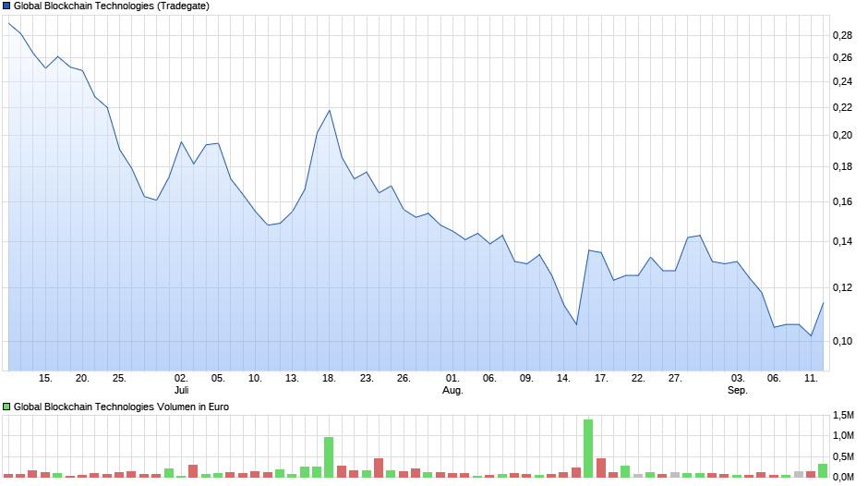Click the 0,16 price axis label
Image resolution: width=868 pixels, height=486 pixels.
click(842, 201)
